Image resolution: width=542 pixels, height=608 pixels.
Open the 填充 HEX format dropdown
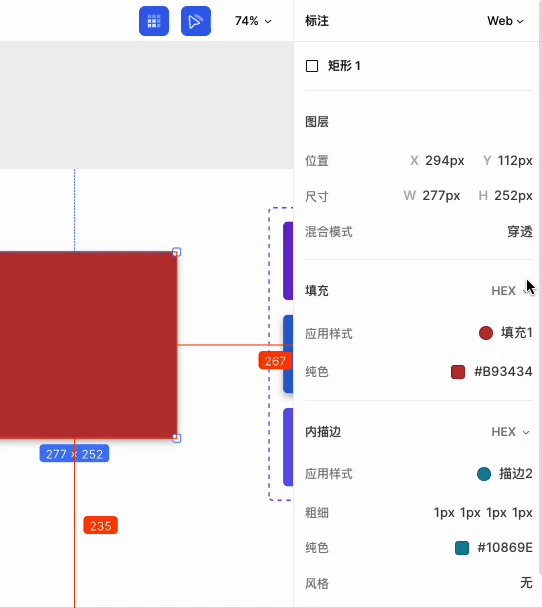click(510, 291)
